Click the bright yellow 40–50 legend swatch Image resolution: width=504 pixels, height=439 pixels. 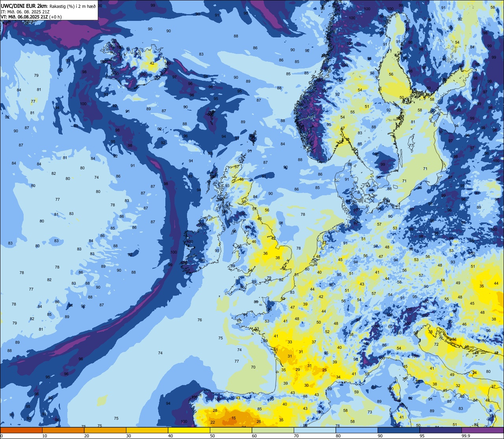click(x=189, y=430)
